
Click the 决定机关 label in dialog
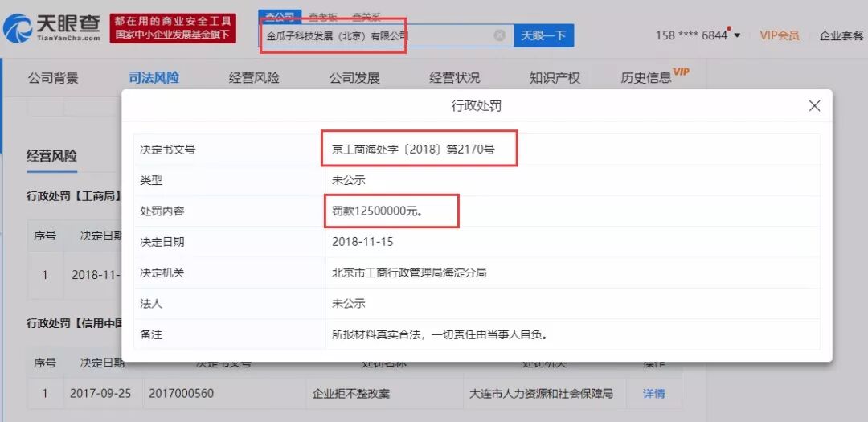pos(162,273)
